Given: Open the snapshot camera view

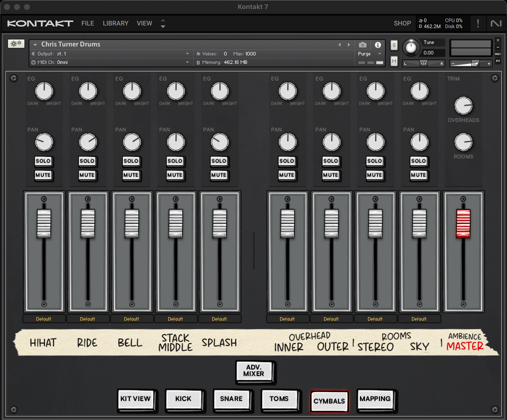Looking at the screenshot, I should tap(362, 45).
